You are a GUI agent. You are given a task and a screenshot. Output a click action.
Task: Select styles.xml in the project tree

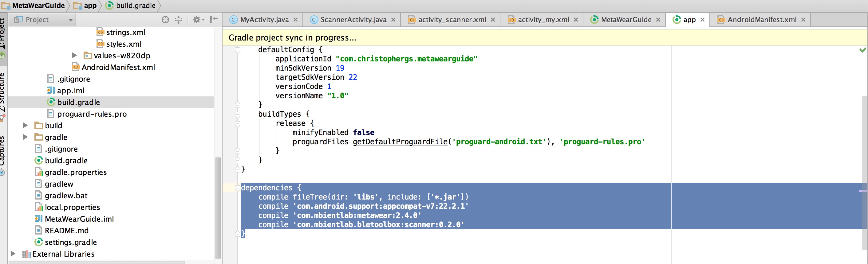click(124, 44)
